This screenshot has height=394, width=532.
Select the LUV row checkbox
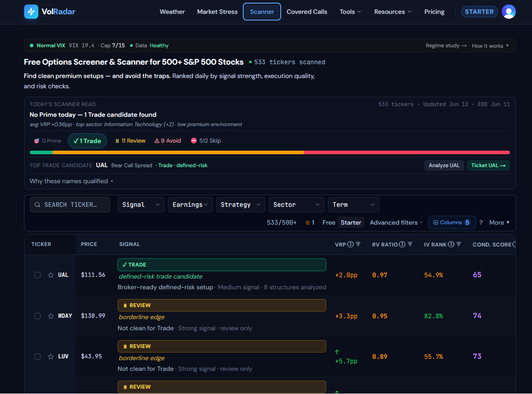[37, 356]
